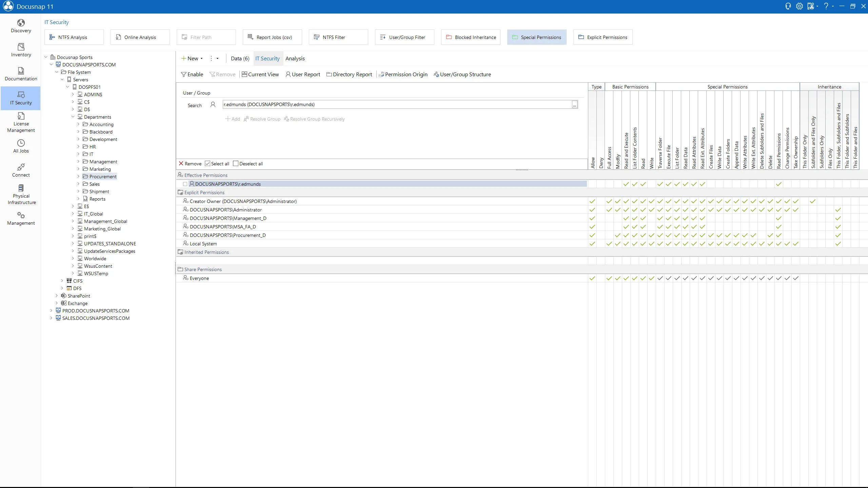Open the New dropdown menu
Image resolution: width=868 pixels, height=488 pixels.
pos(192,59)
